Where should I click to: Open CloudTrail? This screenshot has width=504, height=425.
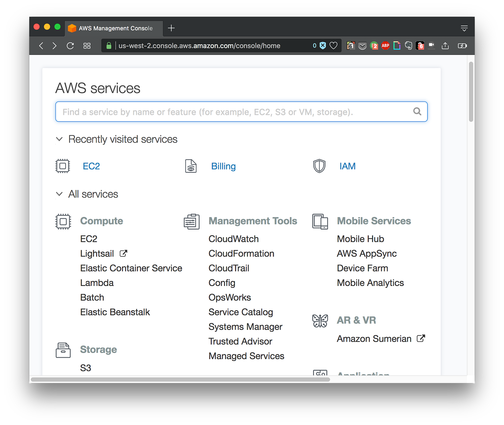click(229, 268)
